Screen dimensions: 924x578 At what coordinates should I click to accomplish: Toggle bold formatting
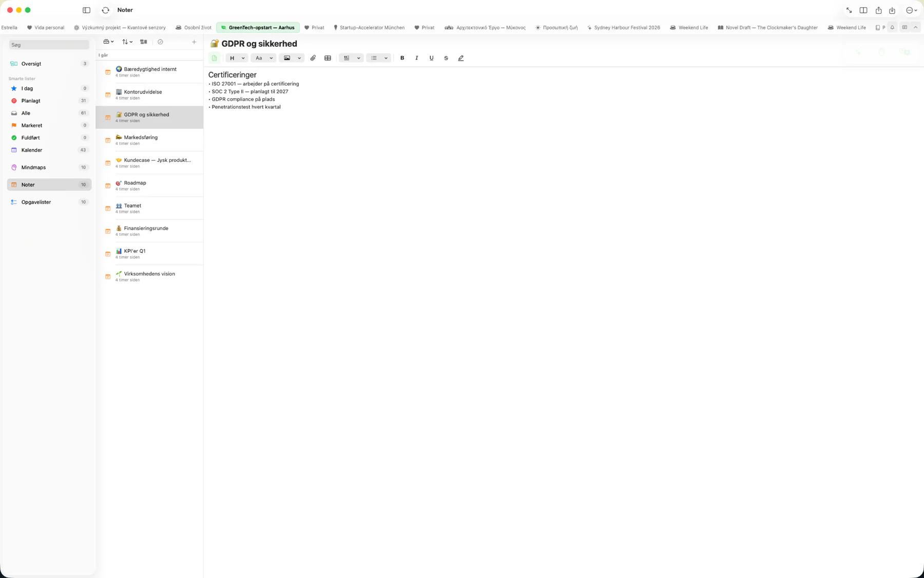(402, 58)
